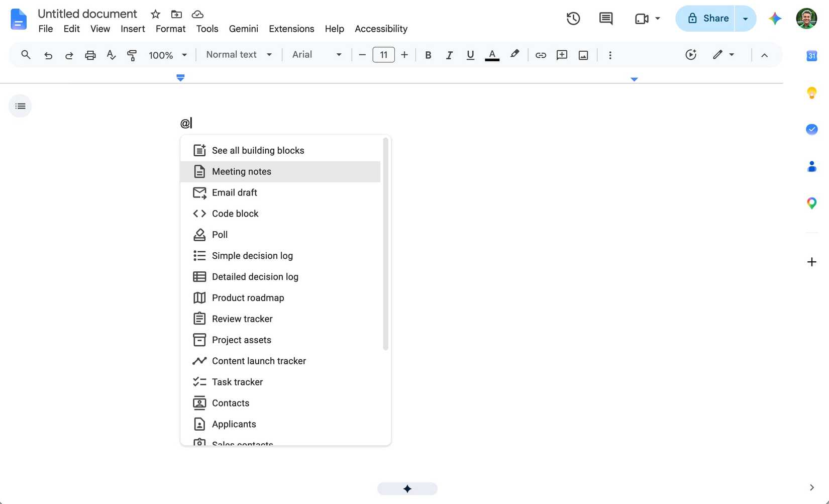Show the side panel chevron
Image resolution: width=829 pixels, height=504 pixels.
coord(811,487)
